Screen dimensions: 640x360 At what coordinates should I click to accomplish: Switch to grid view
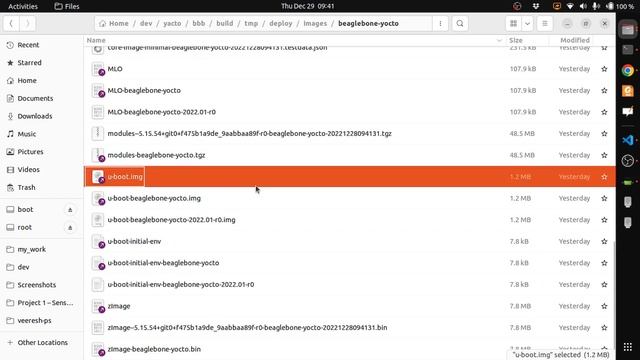pos(513,23)
